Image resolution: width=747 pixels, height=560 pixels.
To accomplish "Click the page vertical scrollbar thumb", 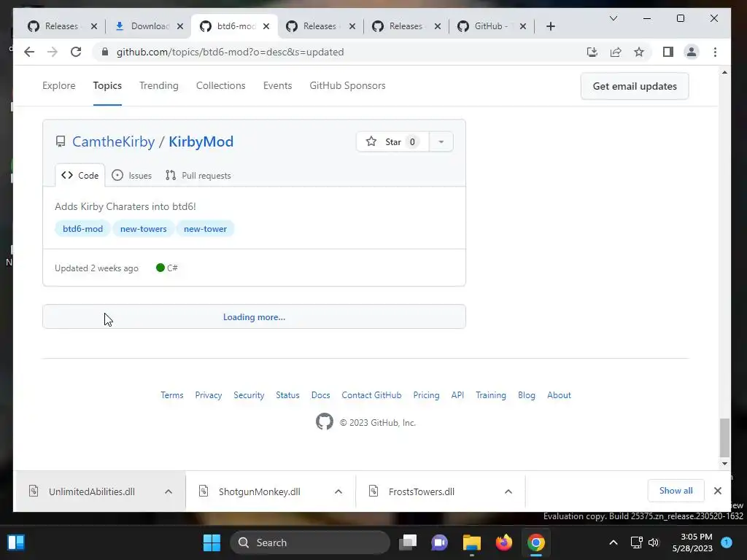I will (724, 437).
